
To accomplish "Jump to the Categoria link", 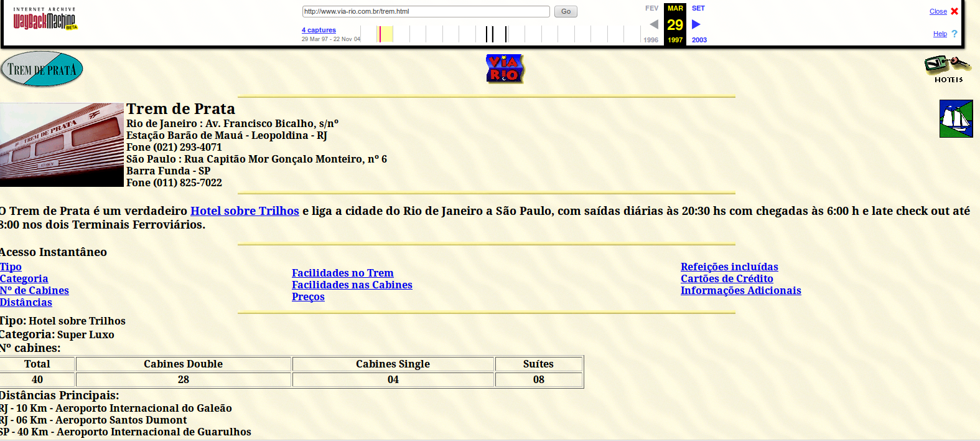I will coord(24,278).
